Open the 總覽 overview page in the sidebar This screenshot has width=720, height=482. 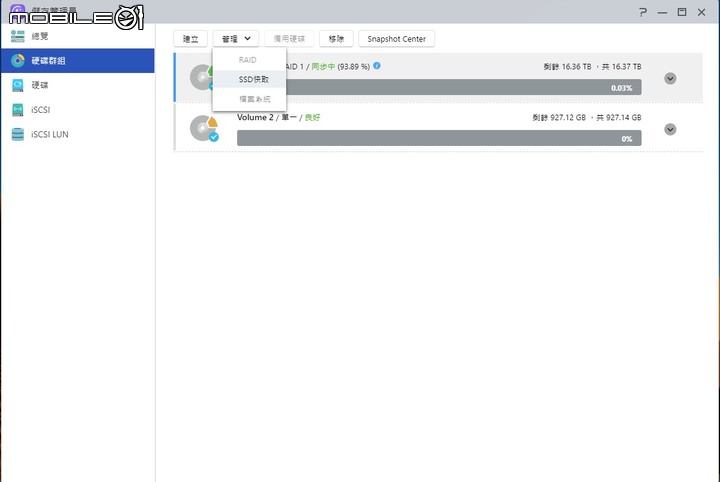click(x=77, y=36)
